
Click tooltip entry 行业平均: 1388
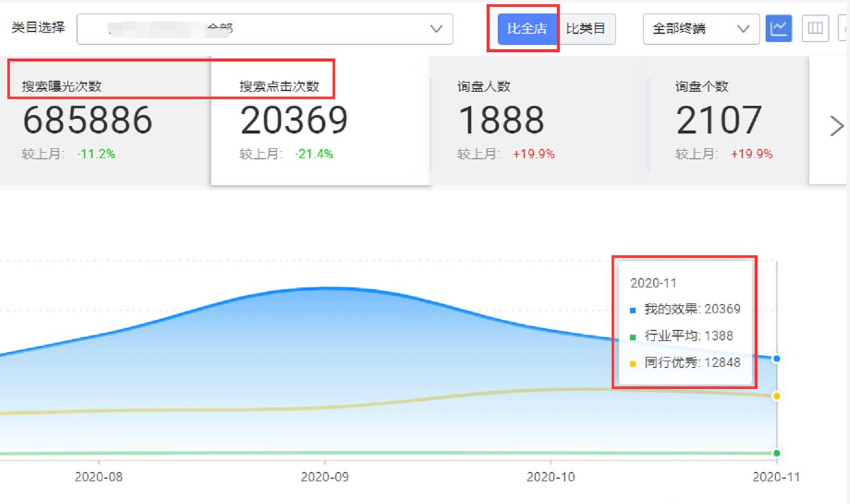(681, 336)
